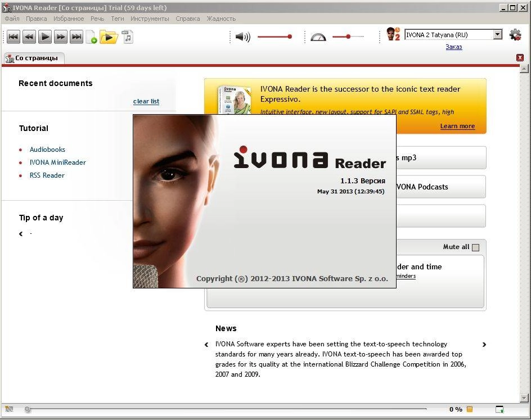Click the save-as-mp3 music note icon
Viewport: 531px width, 420px height.
128,37
